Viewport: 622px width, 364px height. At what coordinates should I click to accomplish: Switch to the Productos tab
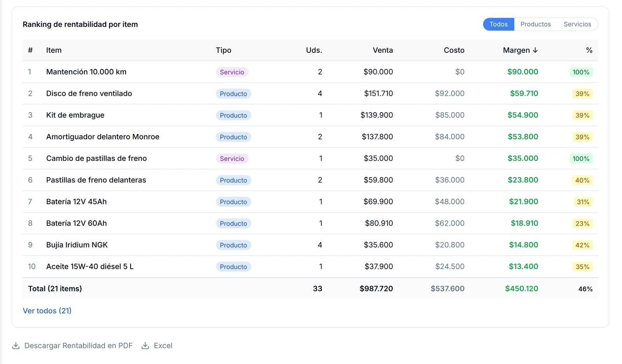click(x=535, y=24)
